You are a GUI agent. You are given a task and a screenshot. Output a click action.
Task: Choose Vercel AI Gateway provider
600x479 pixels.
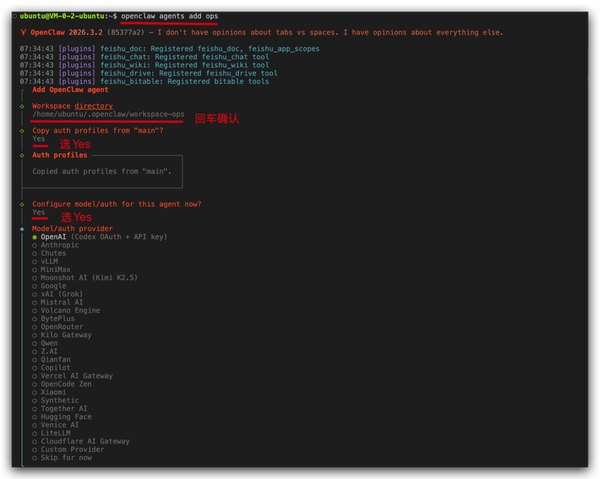(76, 375)
